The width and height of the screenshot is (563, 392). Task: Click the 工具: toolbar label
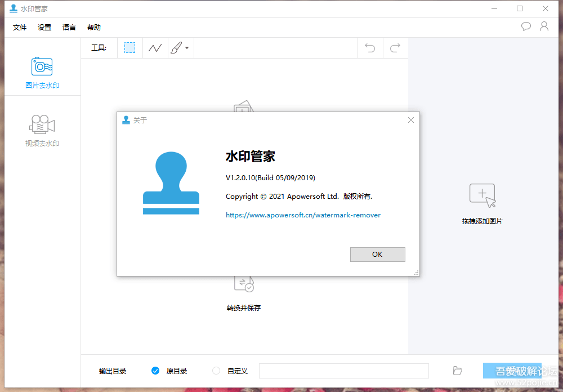[x=99, y=48]
